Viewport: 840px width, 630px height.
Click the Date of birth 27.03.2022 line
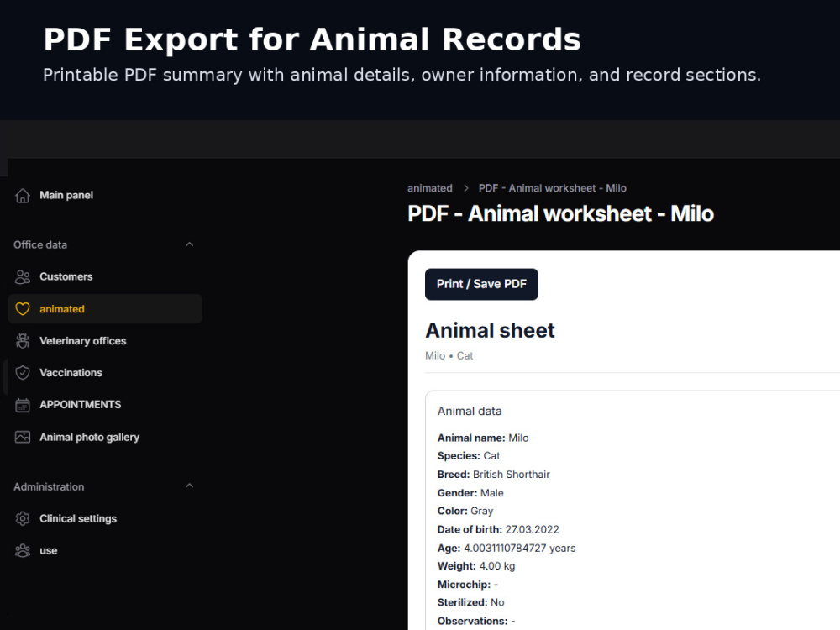pyautogui.click(x=497, y=529)
